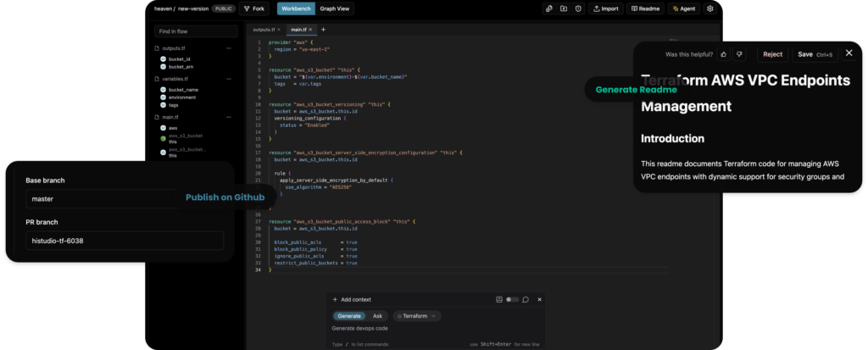Select the Ask mode option

pyautogui.click(x=377, y=316)
